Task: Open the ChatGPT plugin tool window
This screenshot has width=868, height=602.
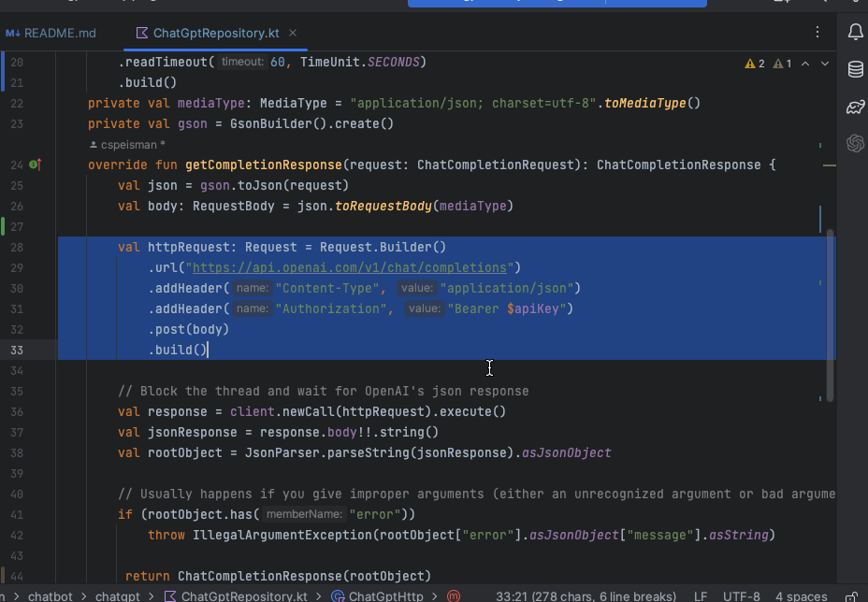Action: [x=855, y=143]
